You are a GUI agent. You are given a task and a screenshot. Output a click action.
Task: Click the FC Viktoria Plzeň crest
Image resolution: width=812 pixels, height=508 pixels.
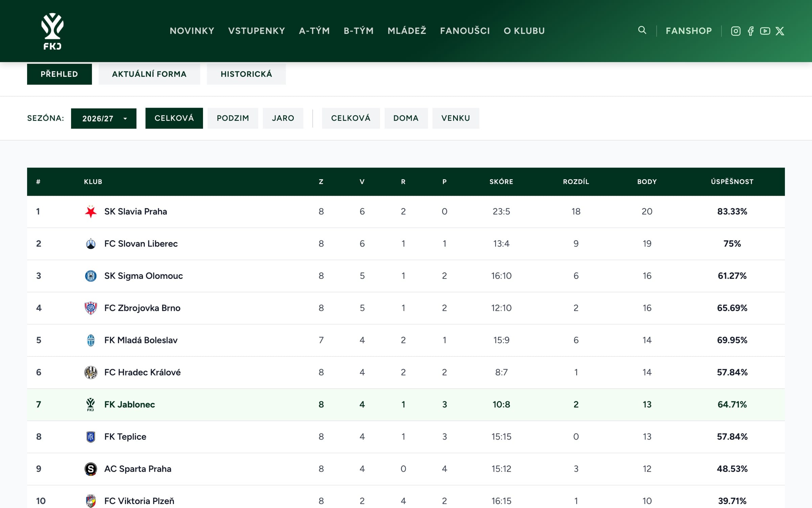(x=91, y=501)
